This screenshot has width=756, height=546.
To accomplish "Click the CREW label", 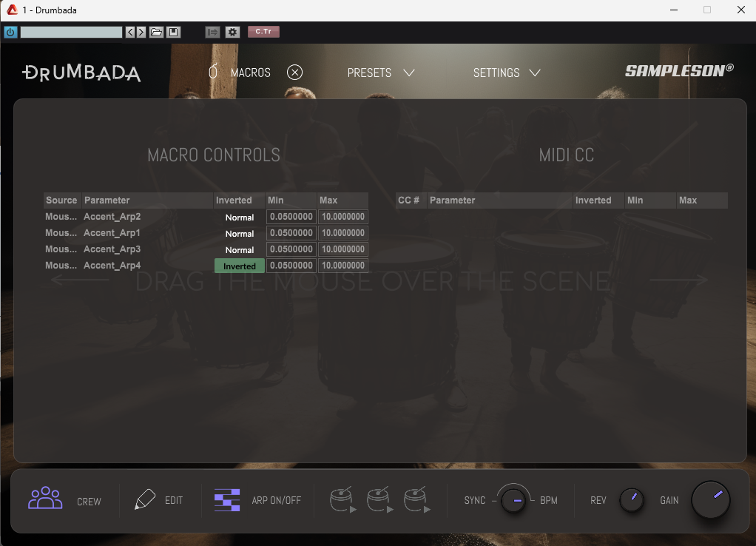I will point(90,502).
